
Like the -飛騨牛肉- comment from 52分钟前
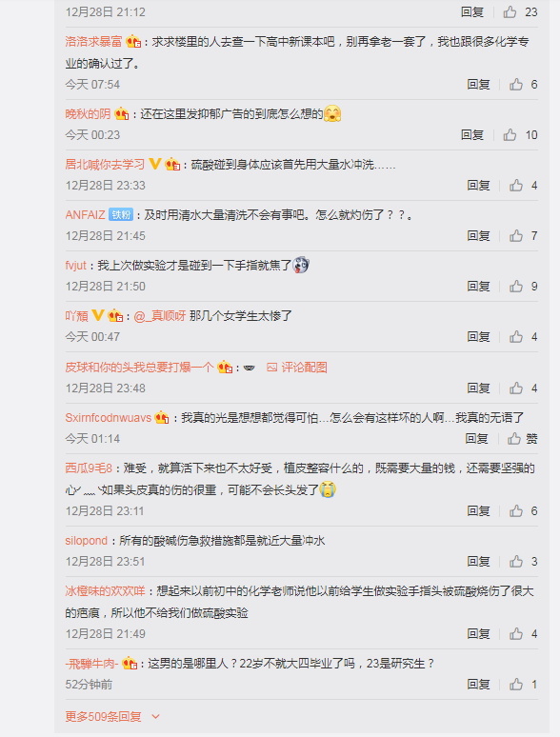coord(516,685)
